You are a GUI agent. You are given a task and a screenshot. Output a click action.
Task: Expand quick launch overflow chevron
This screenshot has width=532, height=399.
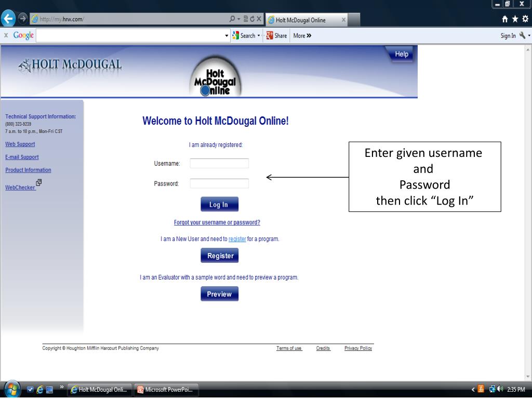(x=62, y=387)
